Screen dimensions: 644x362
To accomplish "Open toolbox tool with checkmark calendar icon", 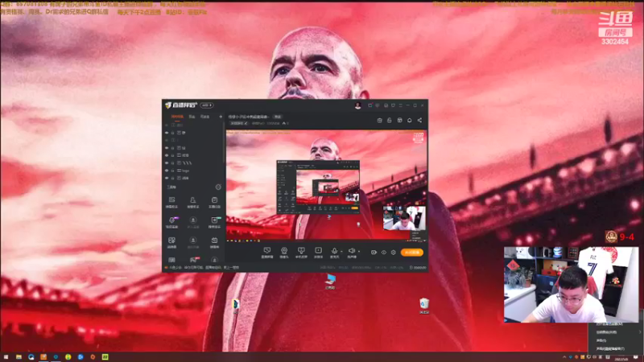I will click(x=214, y=202).
